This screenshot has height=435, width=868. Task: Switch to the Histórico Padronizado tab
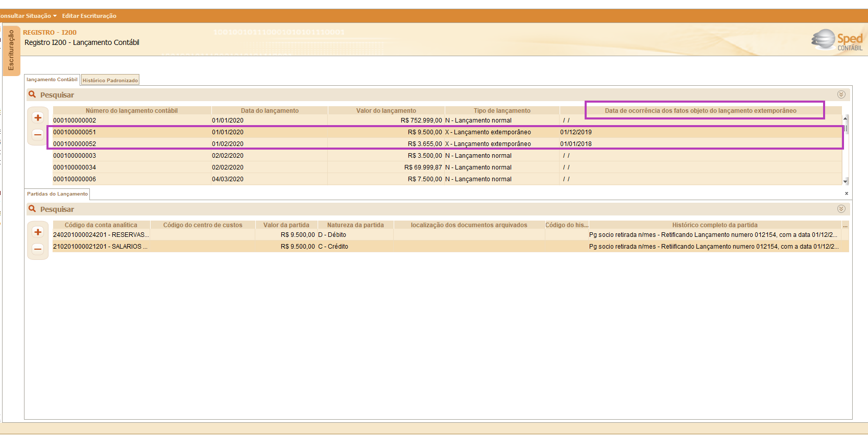coord(110,80)
